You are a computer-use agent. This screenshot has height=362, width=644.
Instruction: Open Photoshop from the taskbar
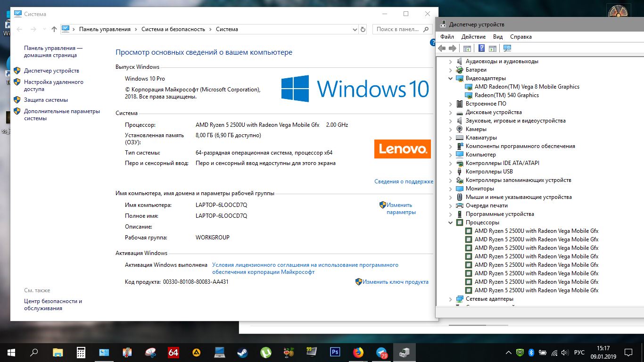click(x=335, y=352)
